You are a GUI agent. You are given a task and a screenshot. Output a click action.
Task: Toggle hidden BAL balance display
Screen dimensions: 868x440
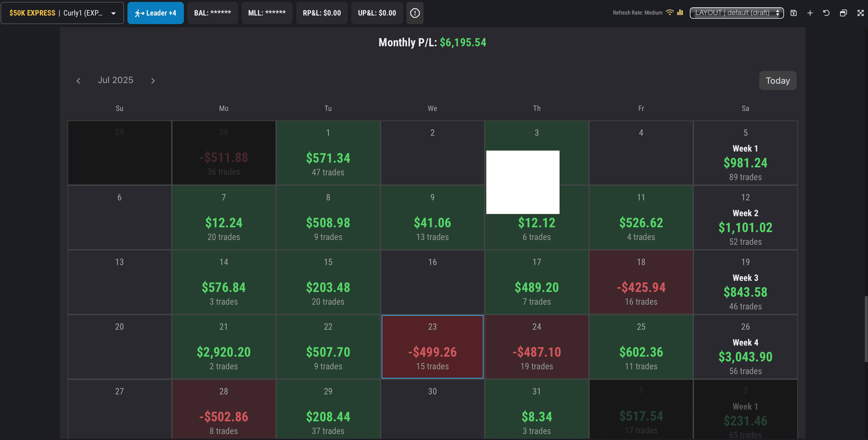click(x=212, y=13)
